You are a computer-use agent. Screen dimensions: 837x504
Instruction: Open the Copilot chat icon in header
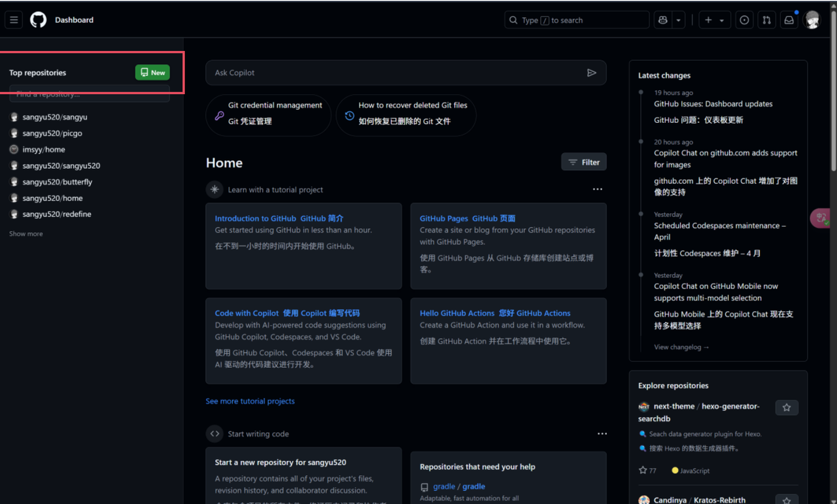coord(663,20)
